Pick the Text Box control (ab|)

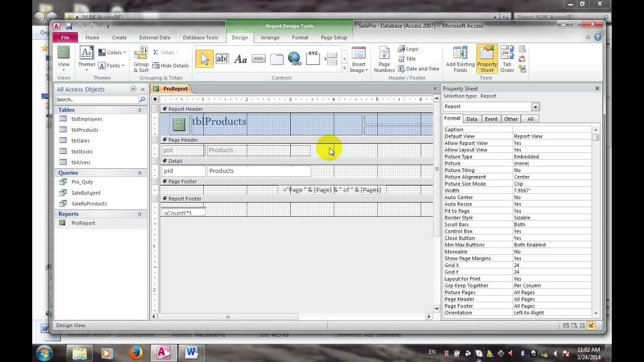[222, 59]
